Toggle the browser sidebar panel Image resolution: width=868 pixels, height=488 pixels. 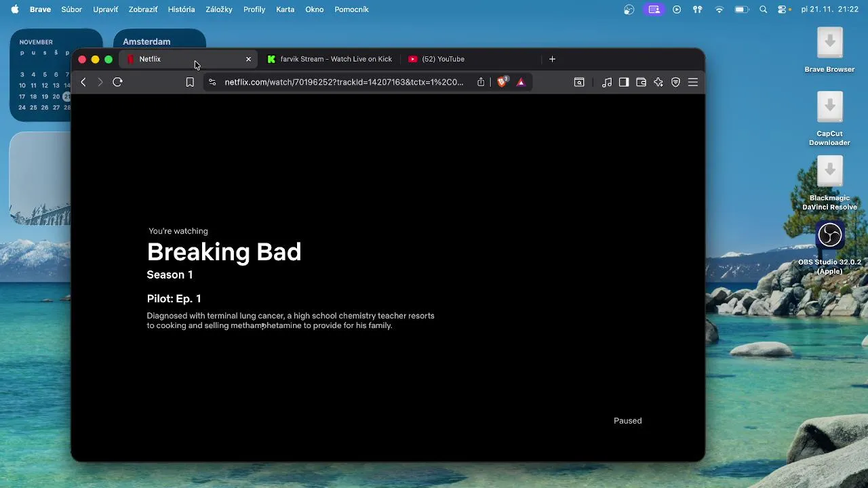624,82
